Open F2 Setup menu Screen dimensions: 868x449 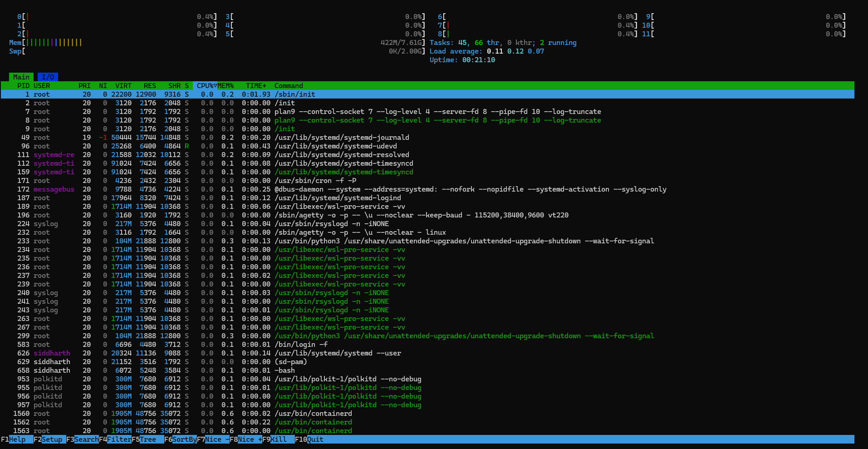tap(52, 439)
